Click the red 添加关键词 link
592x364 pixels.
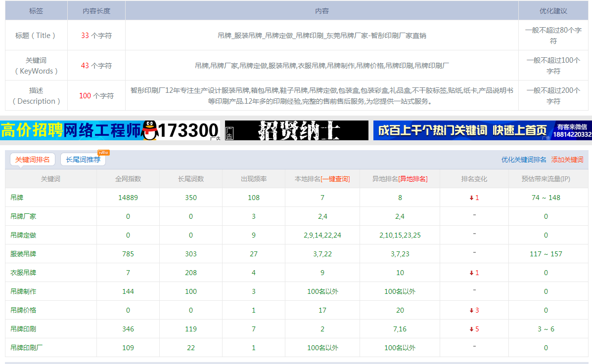[567, 160]
